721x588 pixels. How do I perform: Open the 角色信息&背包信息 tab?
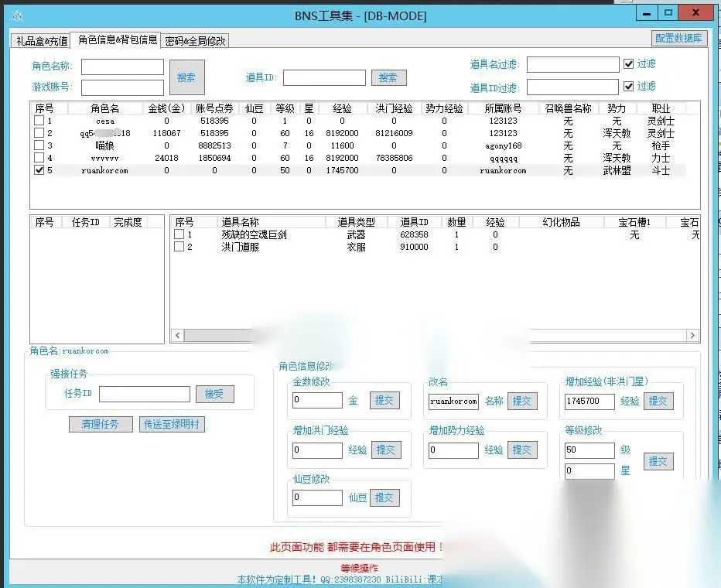point(118,39)
